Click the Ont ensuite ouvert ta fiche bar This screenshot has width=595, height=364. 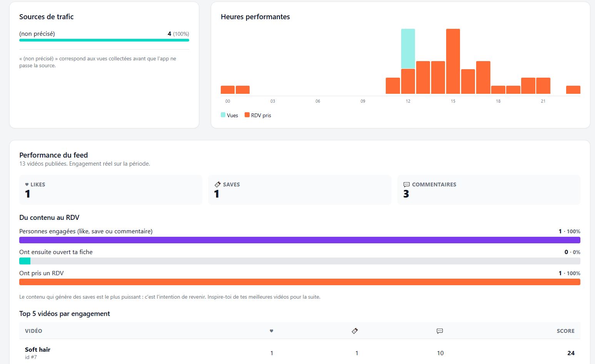click(x=300, y=261)
